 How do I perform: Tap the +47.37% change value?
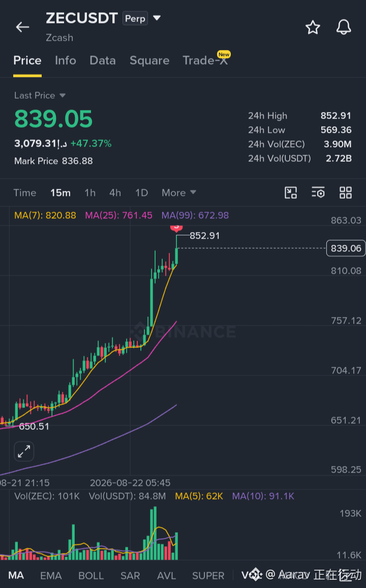coord(91,143)
